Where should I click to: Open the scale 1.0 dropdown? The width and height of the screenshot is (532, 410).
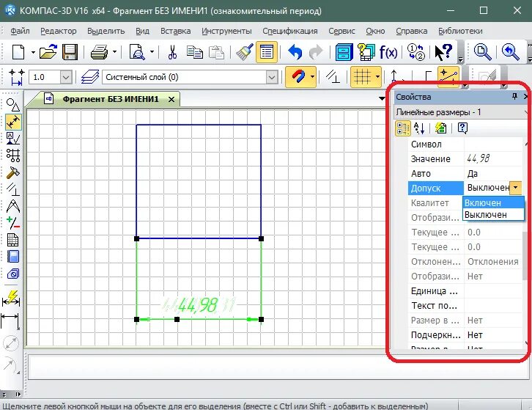tap(66, 77)
